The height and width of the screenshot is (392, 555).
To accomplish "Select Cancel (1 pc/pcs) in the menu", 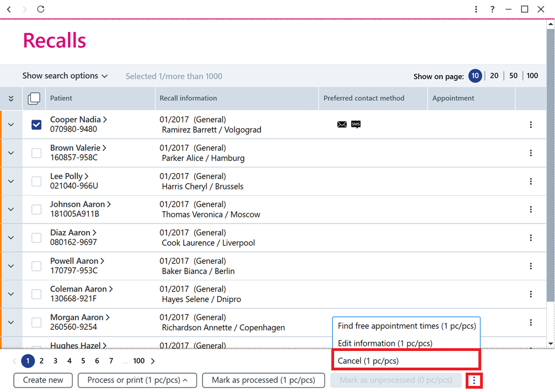I will click(406, 360).
